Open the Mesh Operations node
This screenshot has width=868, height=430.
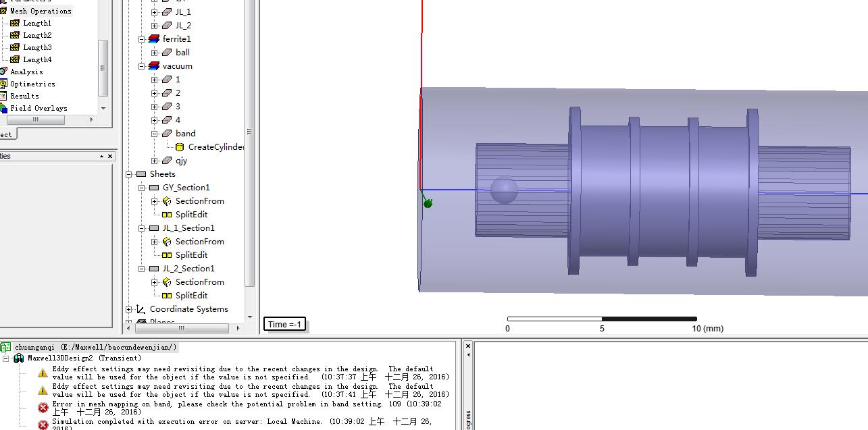click(x=41, y=11)
